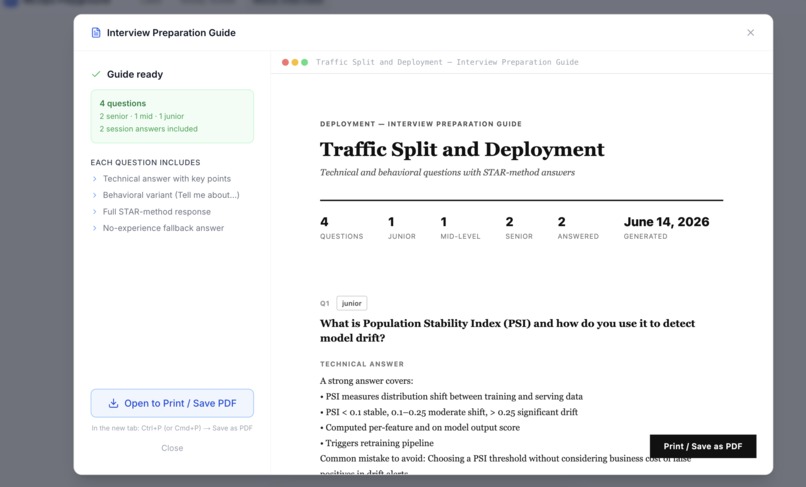This screenshot has width=806, height=487.
Task: Click the document icon beside the dialog title
Action: pos(96,33)
